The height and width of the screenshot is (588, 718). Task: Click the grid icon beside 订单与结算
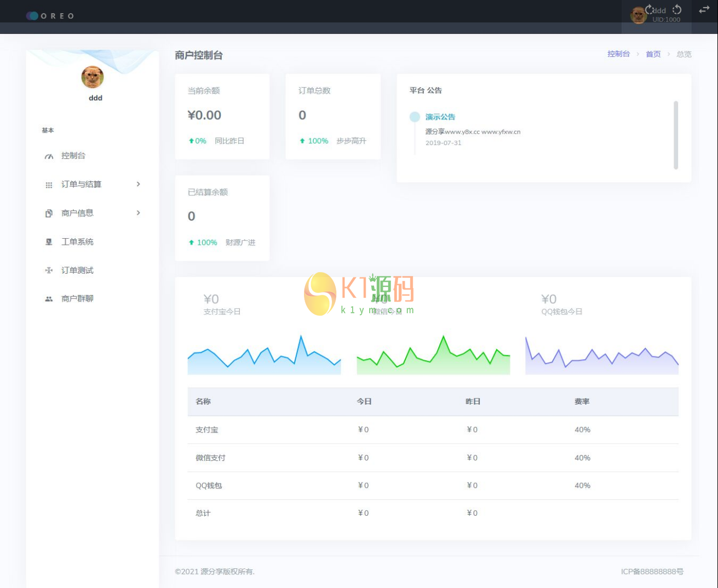coord(49,185)
